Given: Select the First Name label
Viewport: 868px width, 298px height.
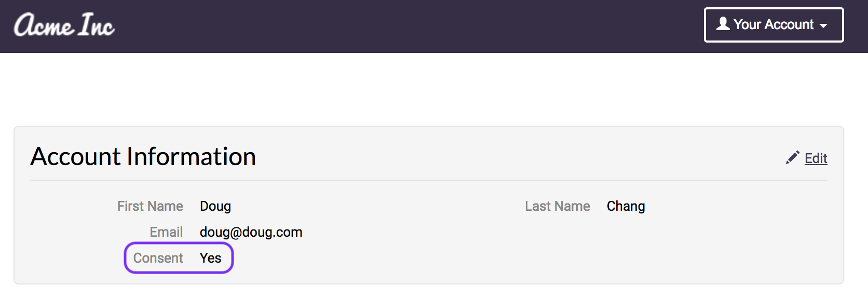Looking at the screenshot, I should 150,206.
